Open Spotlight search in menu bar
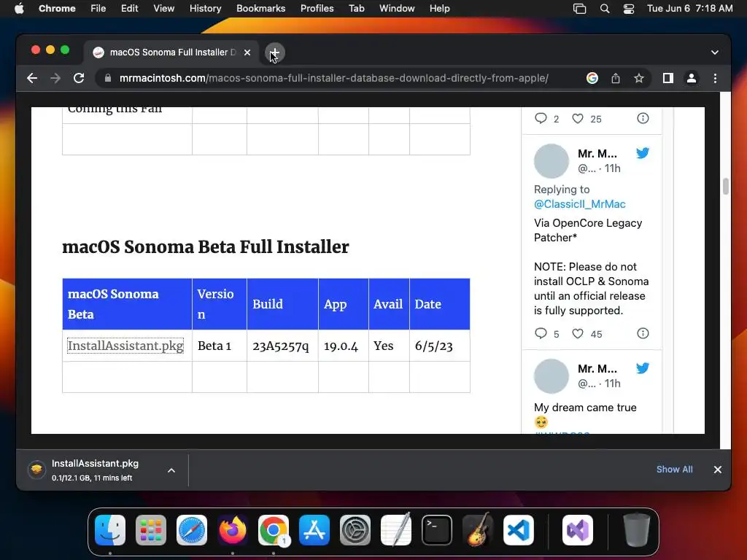The image size is (747, 560). 605,9
